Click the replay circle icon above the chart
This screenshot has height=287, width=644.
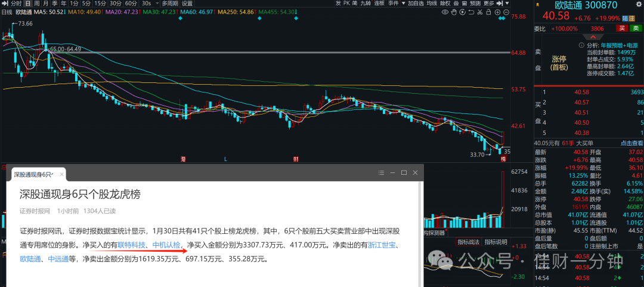click(x=463, y=13)
